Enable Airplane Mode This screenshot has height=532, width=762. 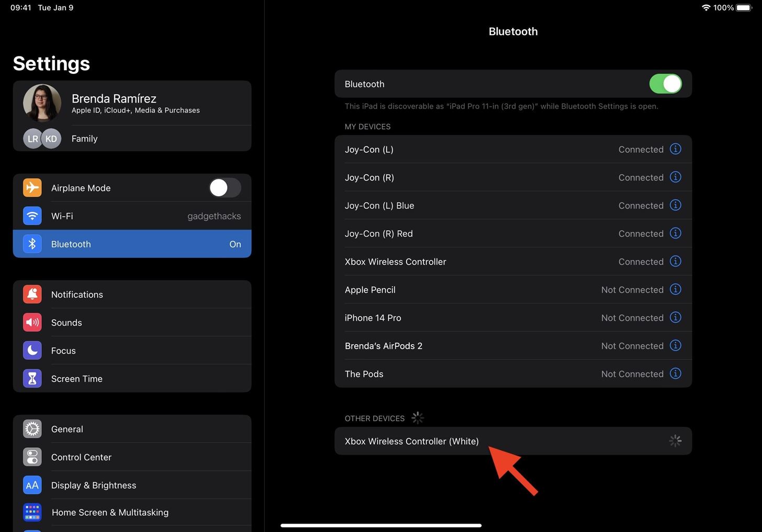225,188
